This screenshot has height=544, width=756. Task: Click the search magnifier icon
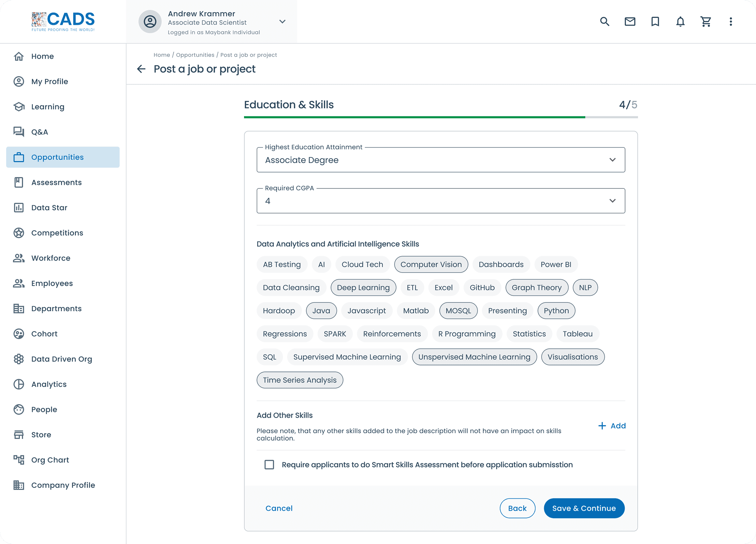click(x=605, y=22)
